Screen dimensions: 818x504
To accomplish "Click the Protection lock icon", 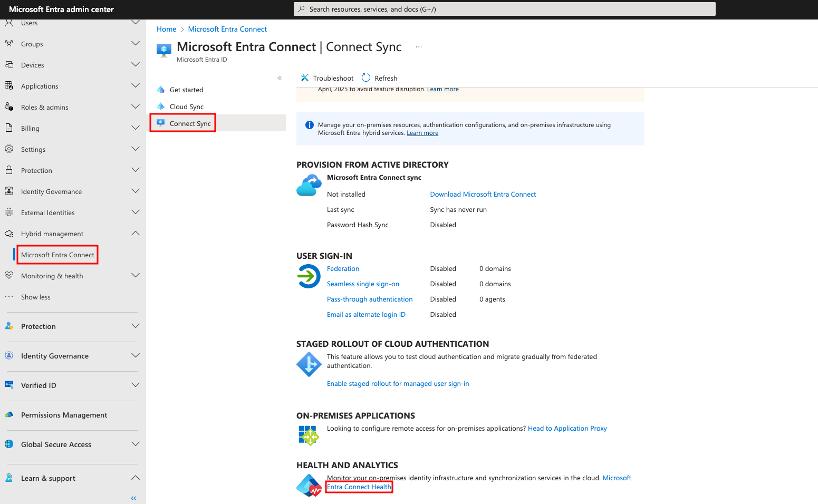I will (9, 170).
